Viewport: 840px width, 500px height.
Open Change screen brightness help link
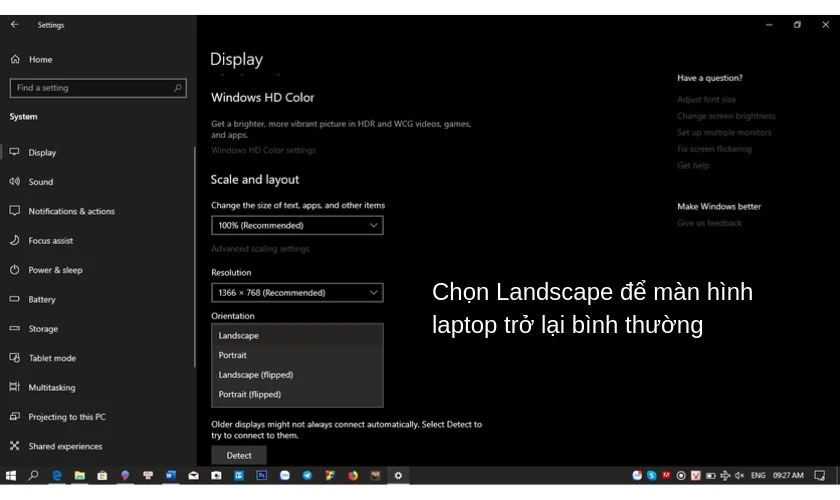[x=726, y=116]
